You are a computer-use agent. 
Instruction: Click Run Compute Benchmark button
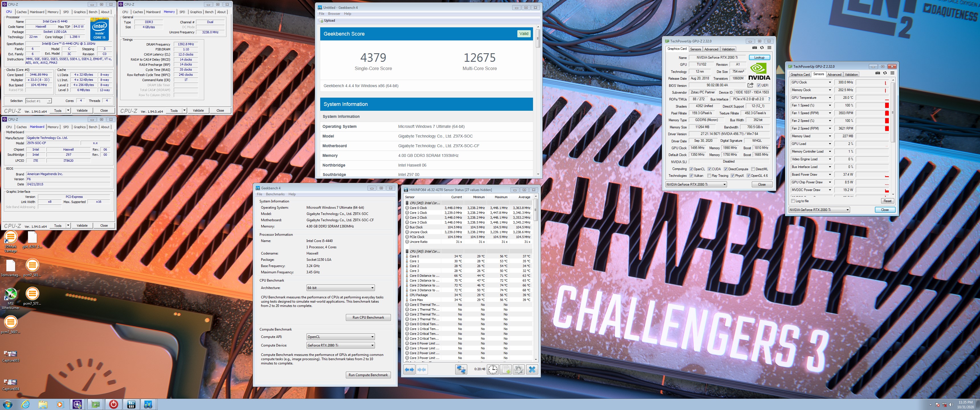[x=368, y=375]
